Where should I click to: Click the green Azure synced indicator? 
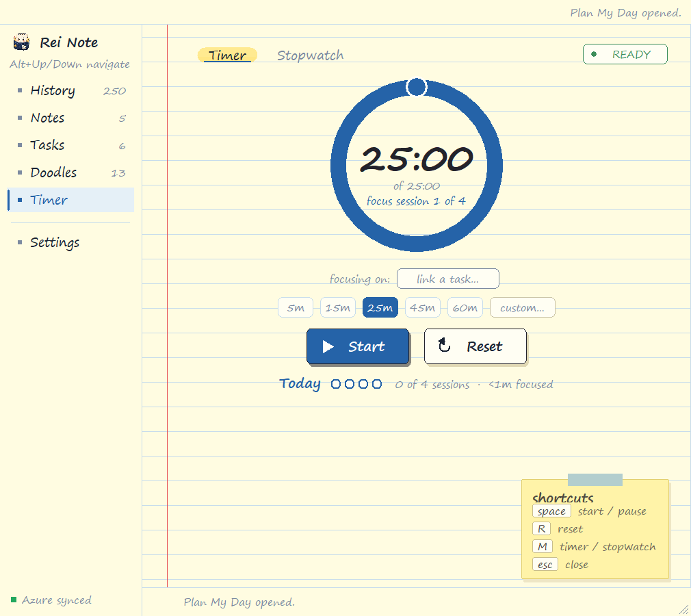(14, 600)
